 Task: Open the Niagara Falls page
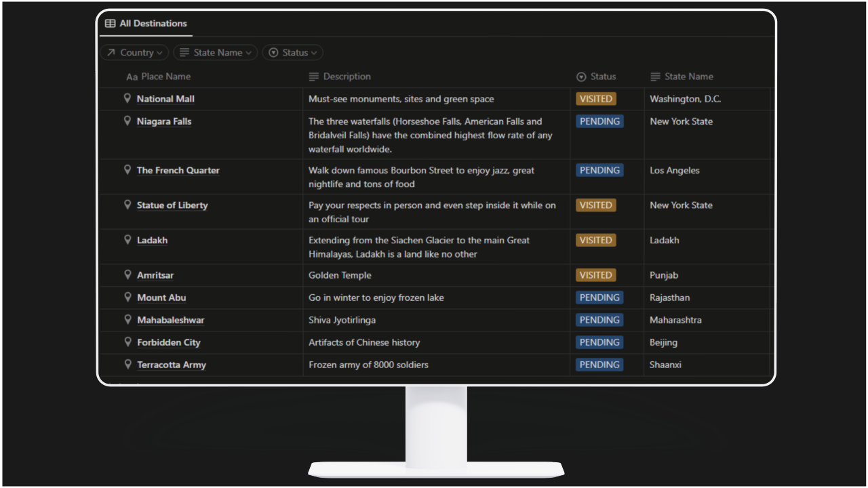coord(164,121)
